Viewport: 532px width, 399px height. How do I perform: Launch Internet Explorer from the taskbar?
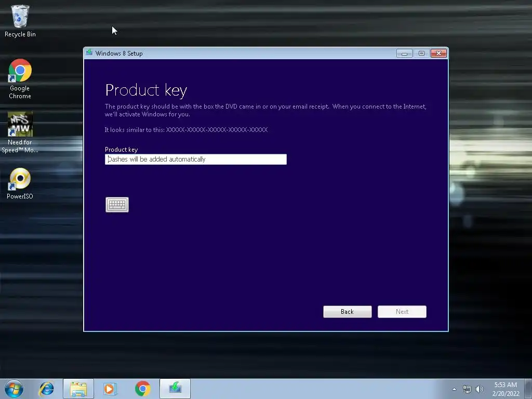click(46, 389)
